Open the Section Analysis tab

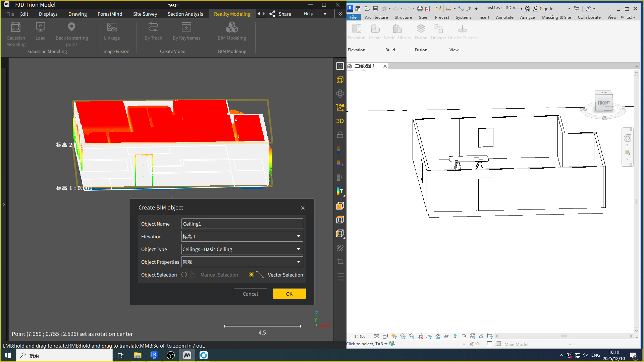pos(185,14)
